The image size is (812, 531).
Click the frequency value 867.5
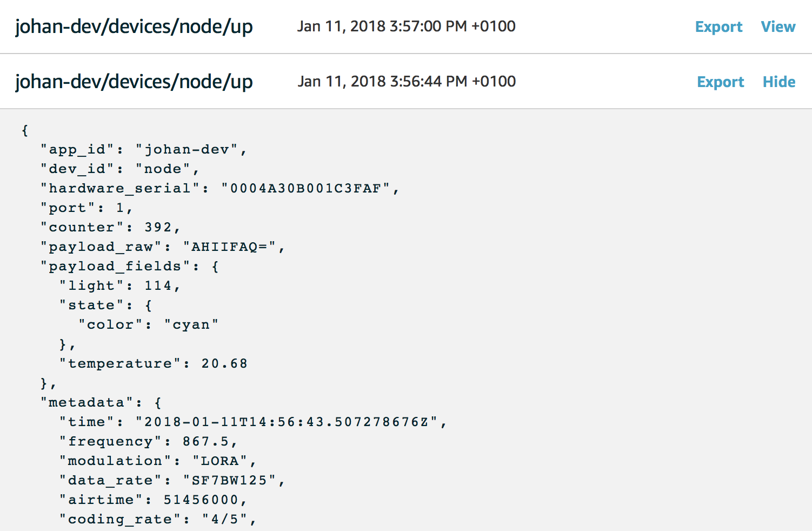pos(205,441)
